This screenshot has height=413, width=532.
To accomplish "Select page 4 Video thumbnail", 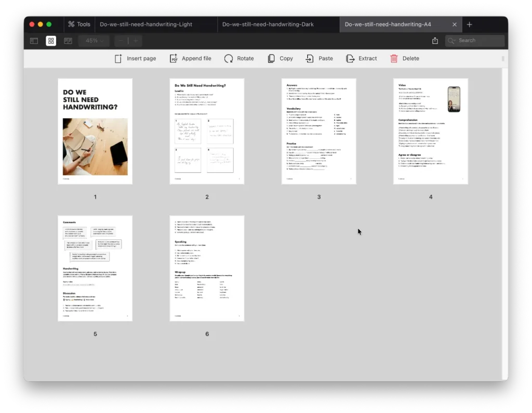I will pyautogui.click(x=430, y=131).
